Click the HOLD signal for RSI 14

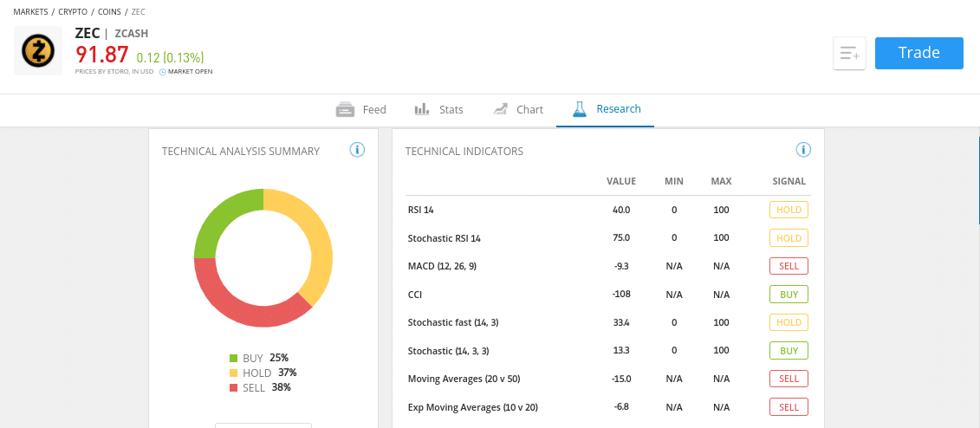click(x=789, y=210)
